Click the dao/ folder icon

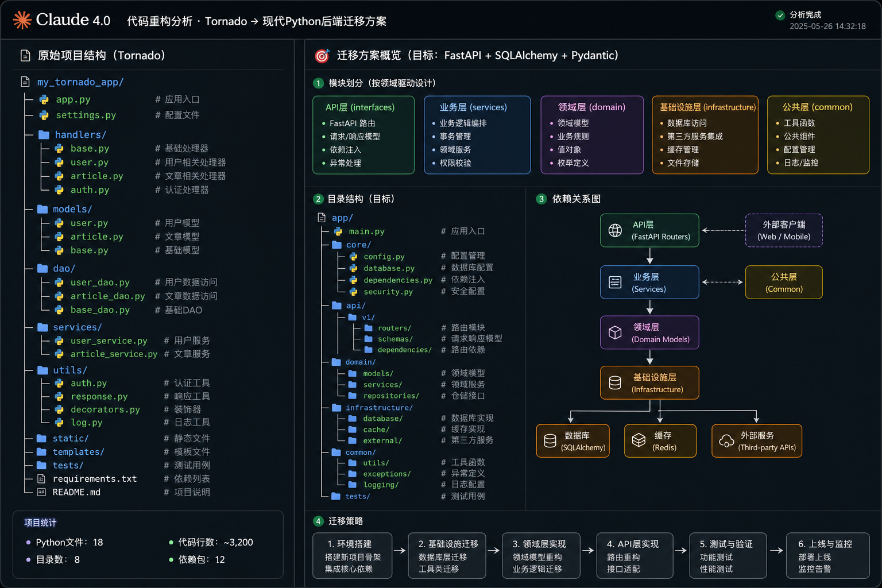42,268
